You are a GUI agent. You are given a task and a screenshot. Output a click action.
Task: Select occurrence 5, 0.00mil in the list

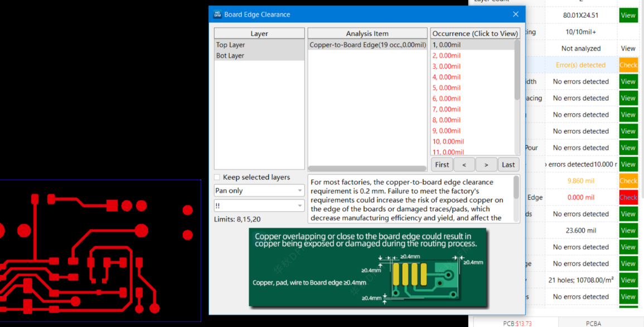tap(447, 87)
